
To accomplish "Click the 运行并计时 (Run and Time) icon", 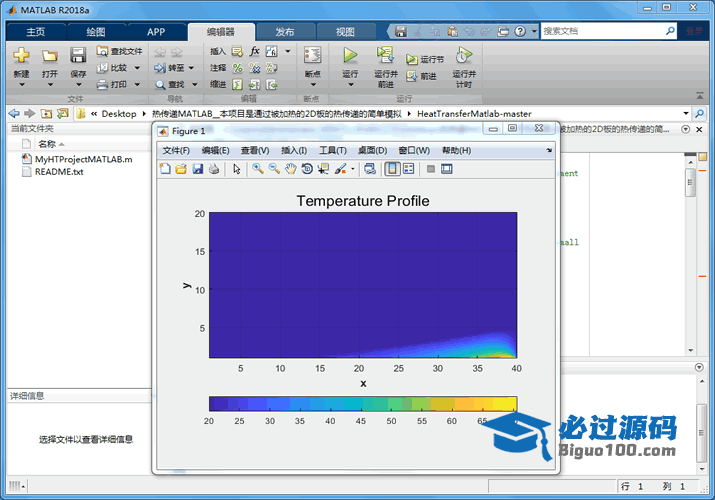I will pos(464,56).
